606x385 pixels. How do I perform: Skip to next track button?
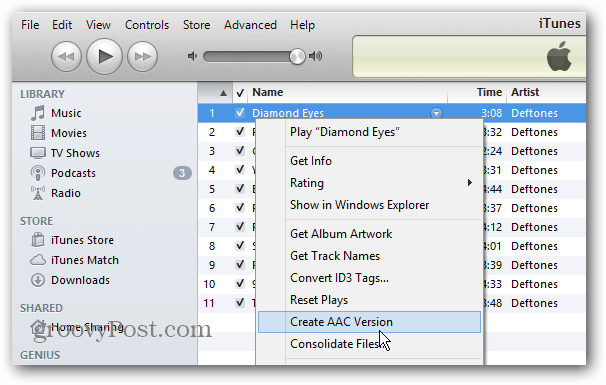point(142,56)
